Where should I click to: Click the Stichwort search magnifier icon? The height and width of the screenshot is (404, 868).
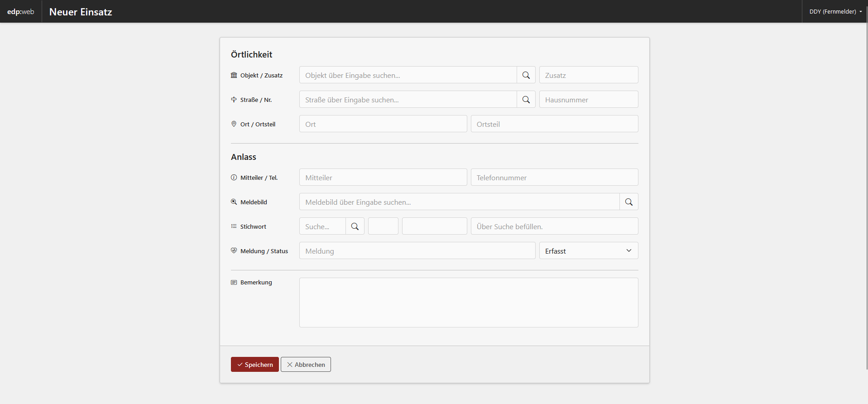point(355,226)
